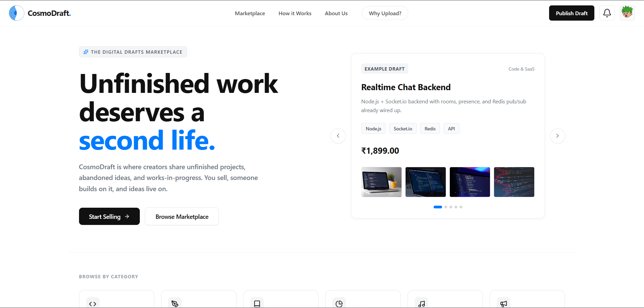
Task: Select the book category icon
Action: coord(257,304)
